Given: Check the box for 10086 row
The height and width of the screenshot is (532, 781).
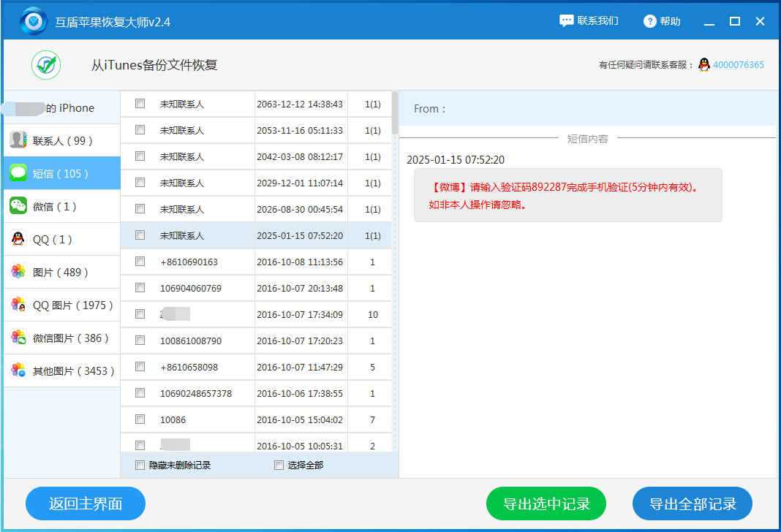Looking at the screenshot, I should pos(140,419).
